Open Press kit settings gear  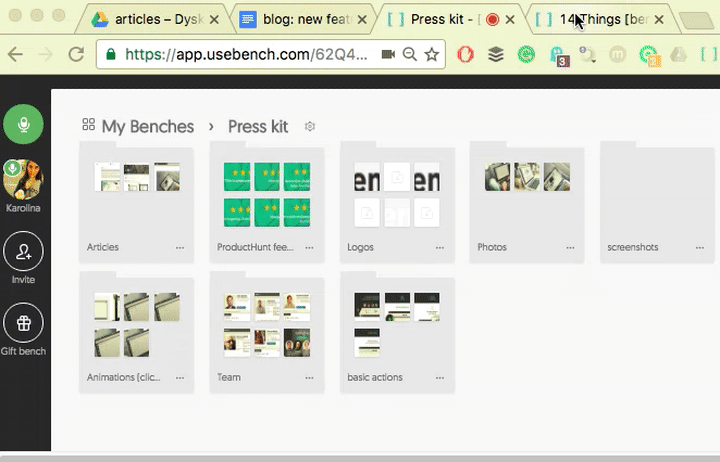click(310, 127)
